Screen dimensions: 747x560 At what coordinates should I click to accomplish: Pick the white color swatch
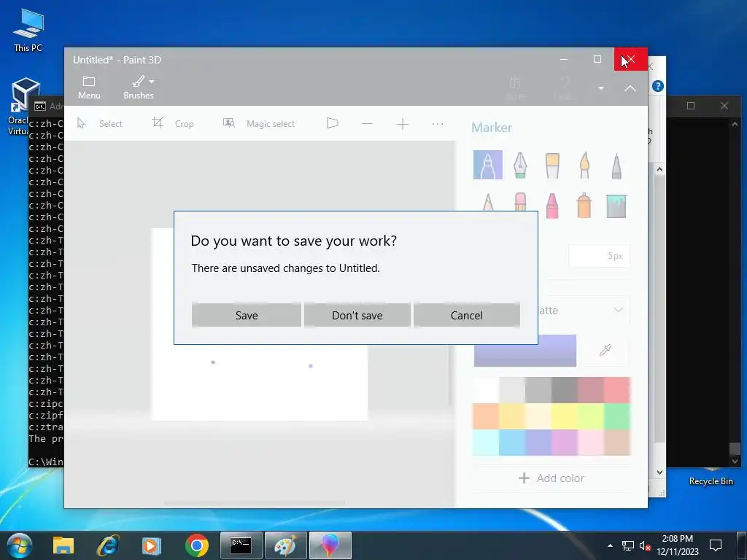pos(485,390)
